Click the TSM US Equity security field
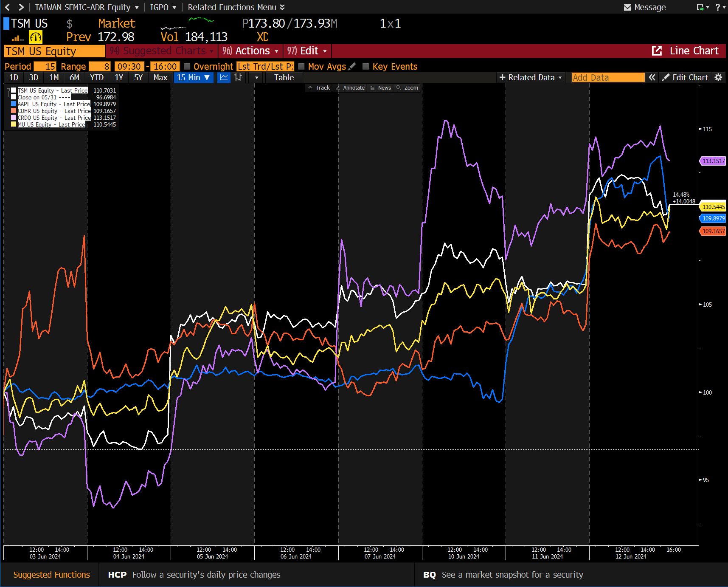Screen dimensions: 728x587 tap(54, 51)
